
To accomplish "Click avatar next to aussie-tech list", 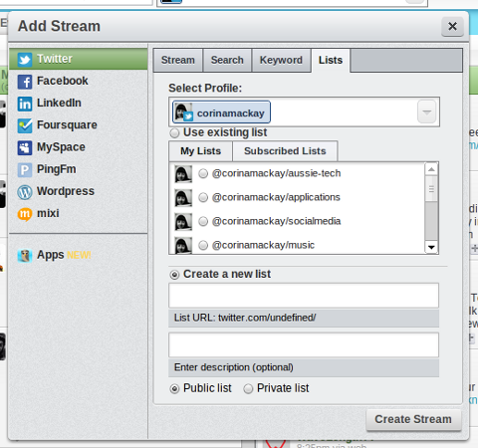I will point(183,174).
